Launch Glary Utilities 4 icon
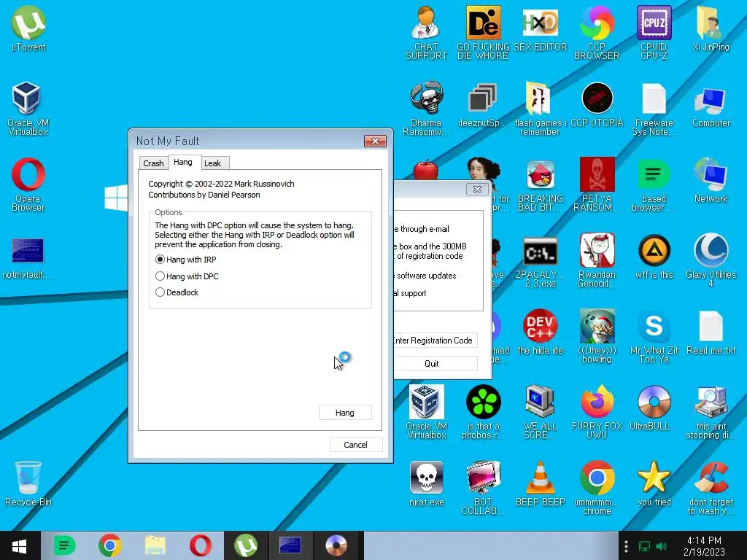Image resolution: width=747 pixels, height=560 pixels. click(x=711, y=260)
